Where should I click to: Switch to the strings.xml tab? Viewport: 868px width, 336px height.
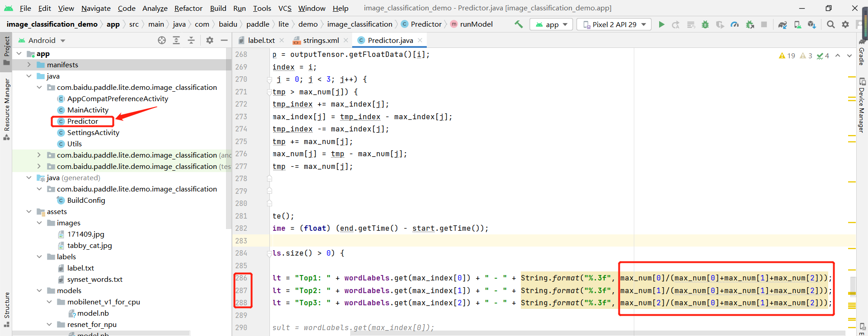point(321,40)
